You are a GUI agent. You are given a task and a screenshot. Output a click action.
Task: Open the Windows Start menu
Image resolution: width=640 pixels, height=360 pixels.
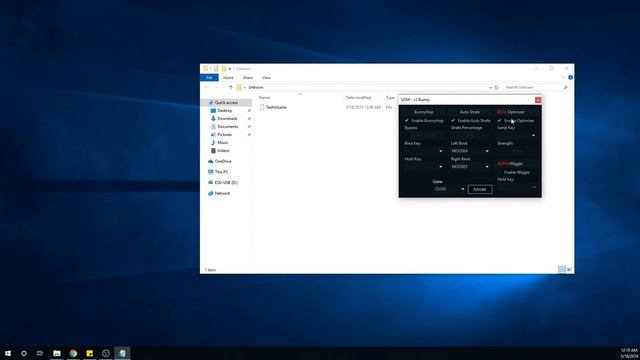tap(8, 353)
